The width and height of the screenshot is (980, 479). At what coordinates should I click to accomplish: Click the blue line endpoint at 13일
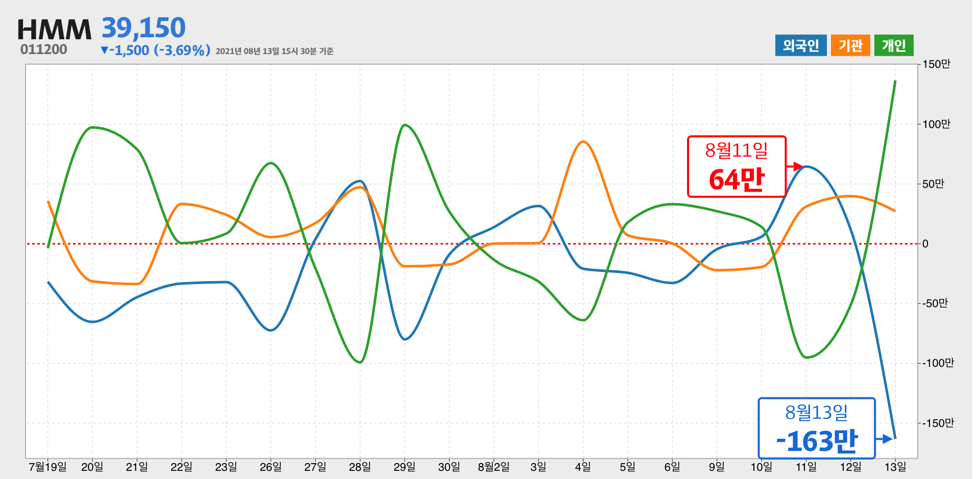pyautogui.click(x=895, y=438)
